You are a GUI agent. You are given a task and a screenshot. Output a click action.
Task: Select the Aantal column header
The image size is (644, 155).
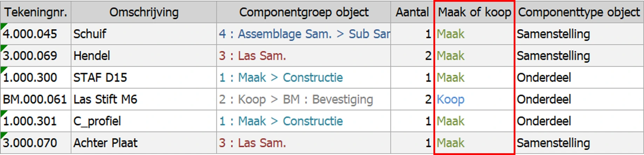[412, 12]
